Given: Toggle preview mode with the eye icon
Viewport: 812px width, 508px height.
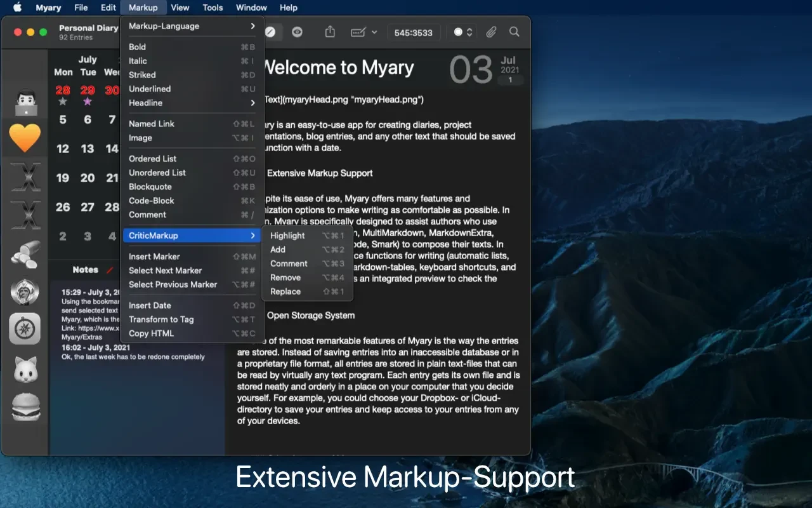Looking at the screenshot, I should point(297,32).
